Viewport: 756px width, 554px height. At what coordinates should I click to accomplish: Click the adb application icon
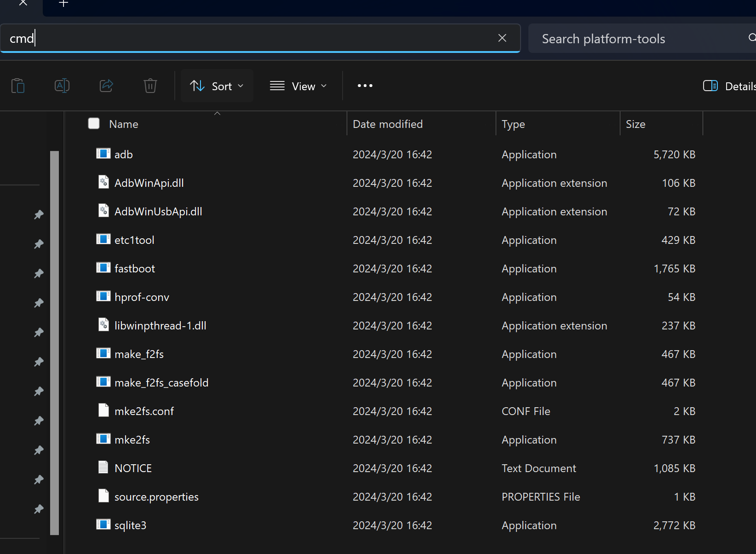pyautogui.click(x=103, y=154)
